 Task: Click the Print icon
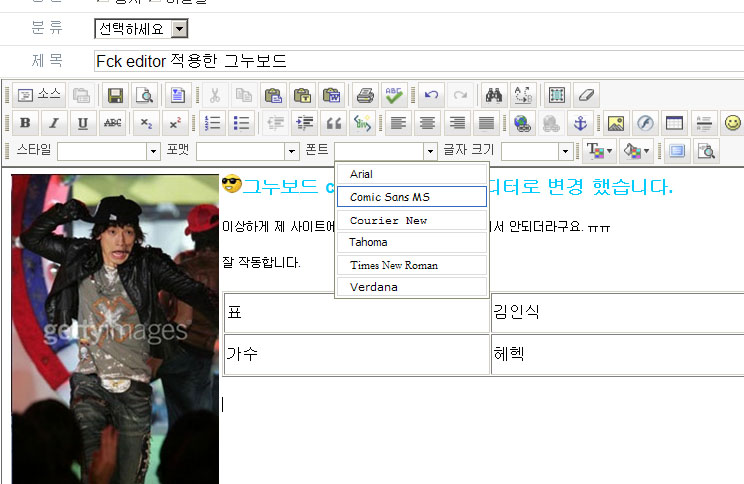point(366,96)
